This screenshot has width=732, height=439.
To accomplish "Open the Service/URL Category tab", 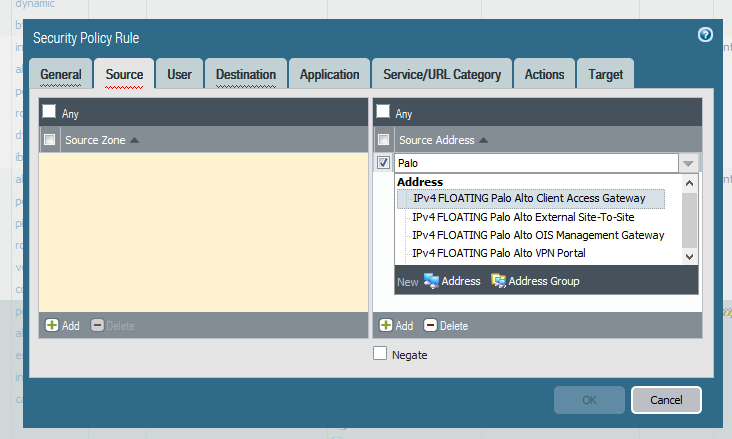I will pos(441,74).
